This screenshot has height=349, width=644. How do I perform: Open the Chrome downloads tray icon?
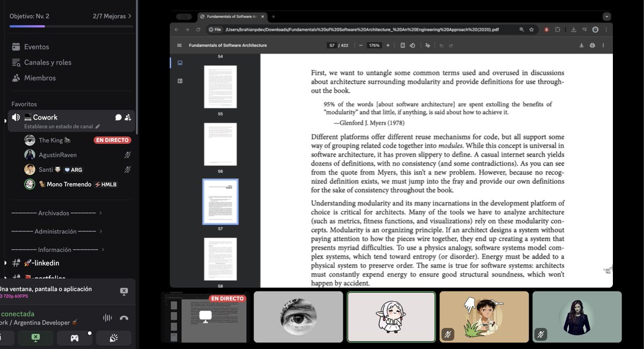point(574,30)
